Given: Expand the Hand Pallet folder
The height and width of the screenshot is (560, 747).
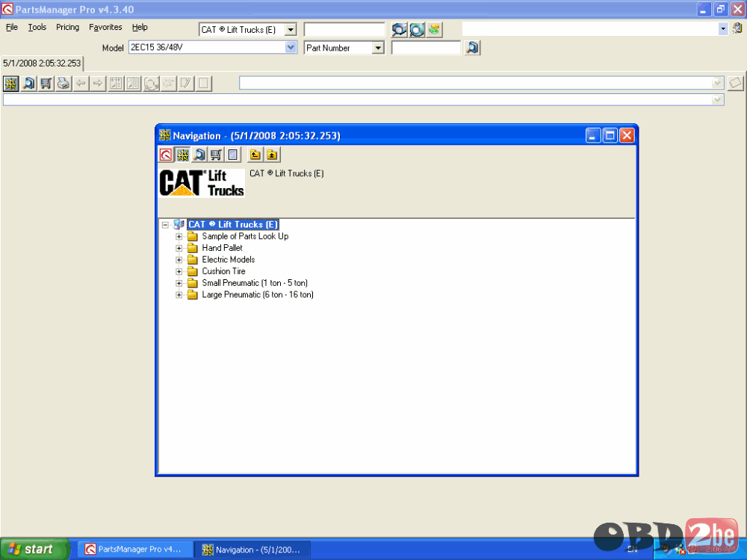Looking at the screenshot, I should (x=179, y=248).
